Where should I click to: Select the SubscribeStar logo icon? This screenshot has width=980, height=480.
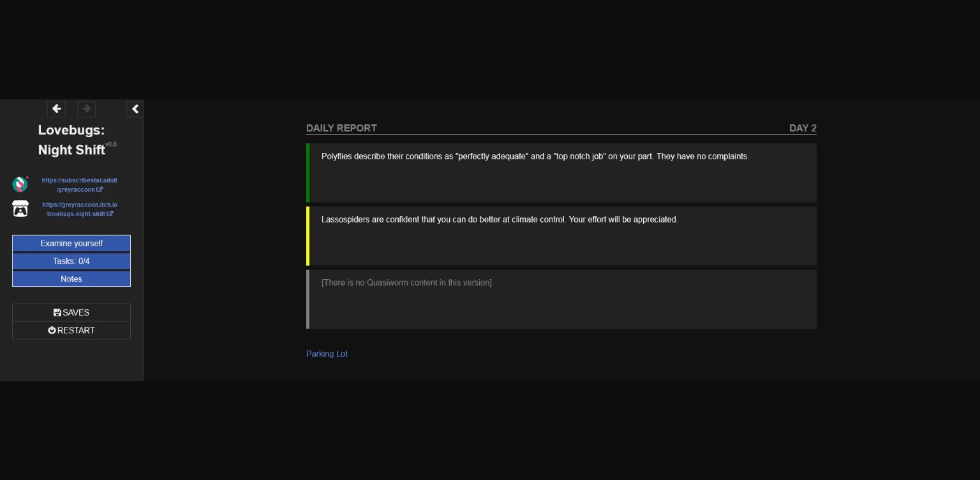pos(20,184)
